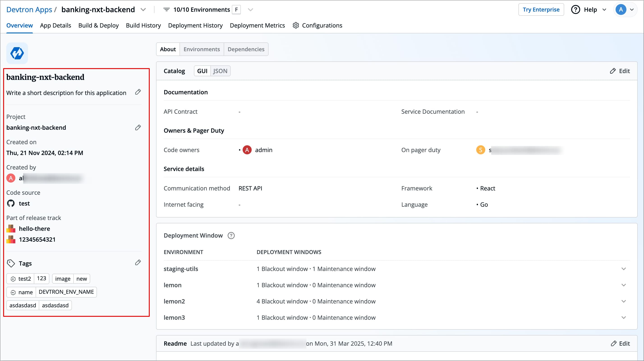The height and width of the screenshot is (361, 644).
Task: Click the release track icon for hello-there
Action: click(11, 229)
